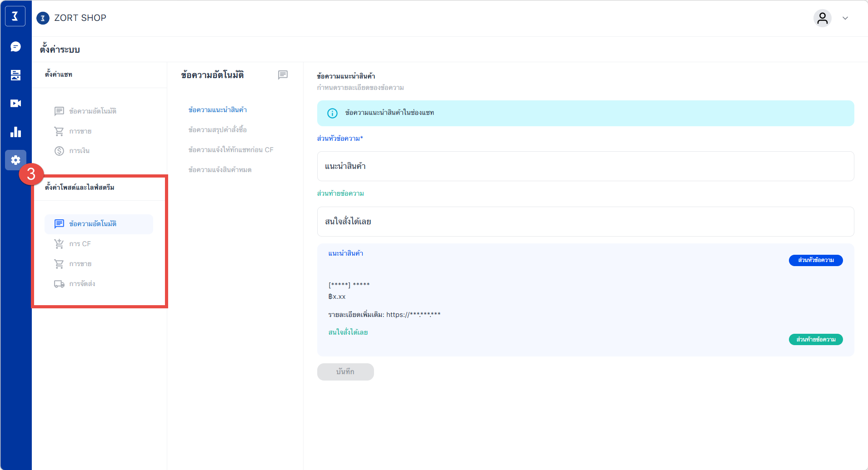Viewport: 868px width, 470px height.
Task: Click the store icon in sidebar
Action: tap(15, 75)
